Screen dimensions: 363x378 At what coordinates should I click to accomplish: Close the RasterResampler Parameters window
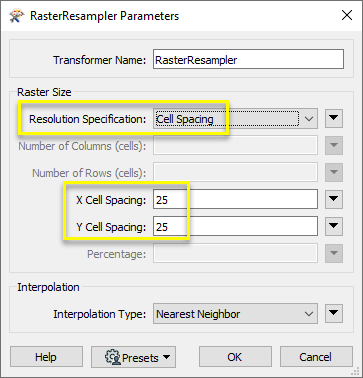(347, 15)
